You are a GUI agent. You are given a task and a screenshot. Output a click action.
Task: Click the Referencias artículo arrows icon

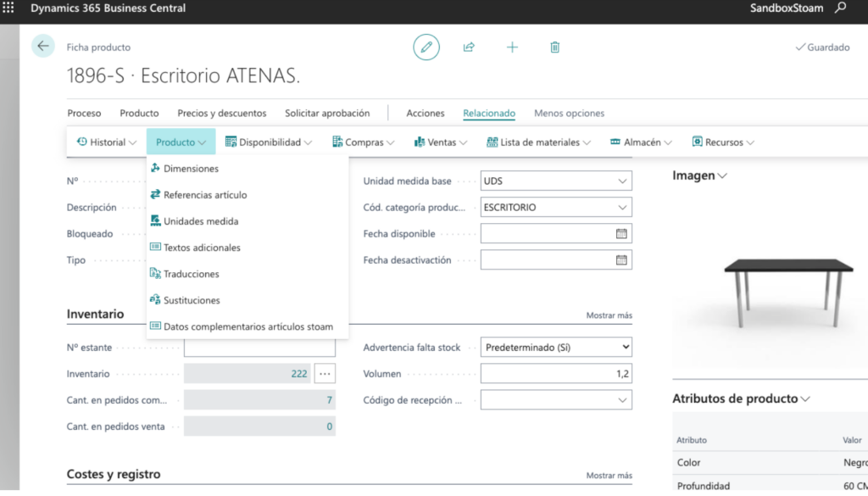tap(155, 194)
